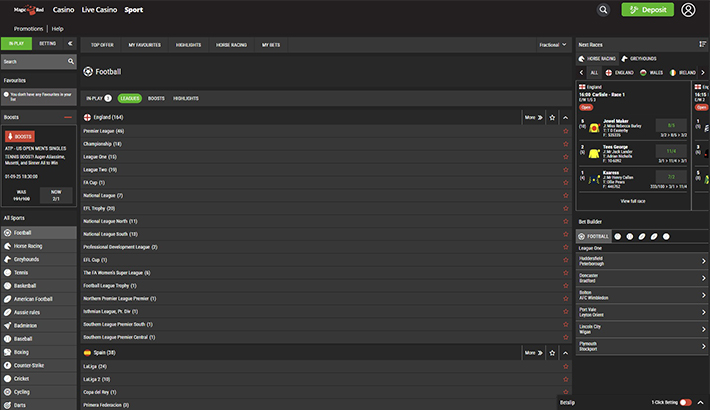This screenshot has width=710, height=410.
Task: Select the Boosts tab under Football
Action: tap(156, 98)
